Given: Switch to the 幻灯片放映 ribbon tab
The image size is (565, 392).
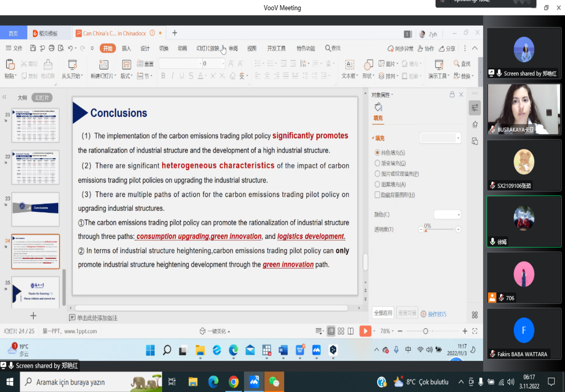Looking at the screenshot, I should [207, 48].
